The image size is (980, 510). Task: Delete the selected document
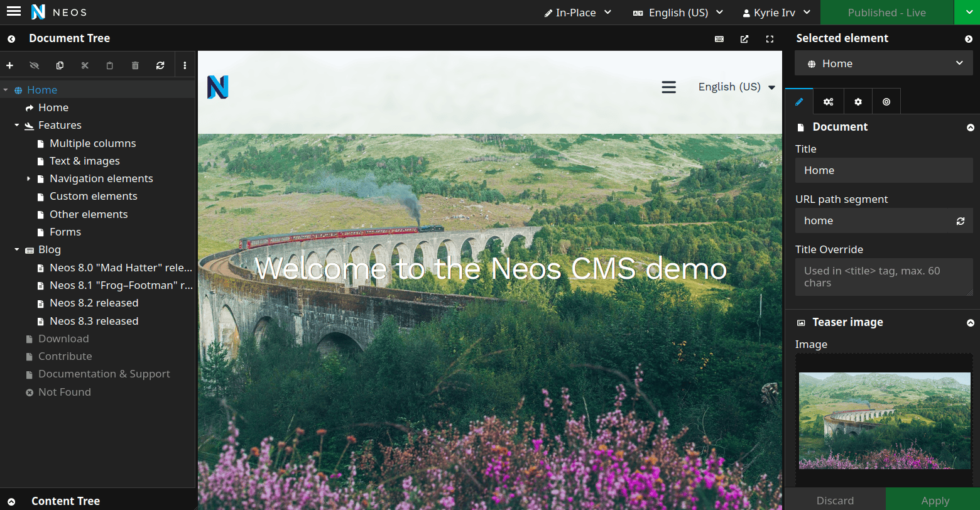(135, 65)
